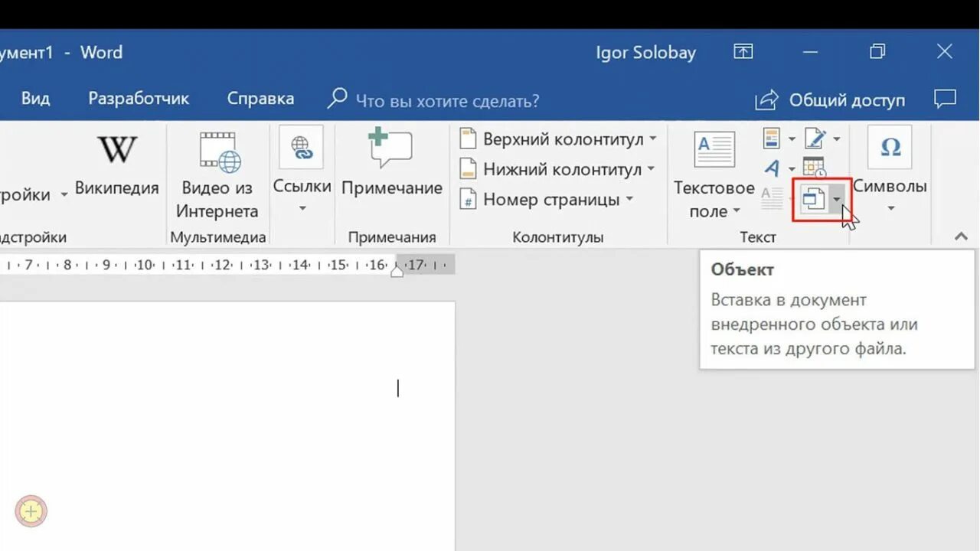Click the 'Колонтитулы' group label
The image size is (980, 551).
click(x=557, y=237)
